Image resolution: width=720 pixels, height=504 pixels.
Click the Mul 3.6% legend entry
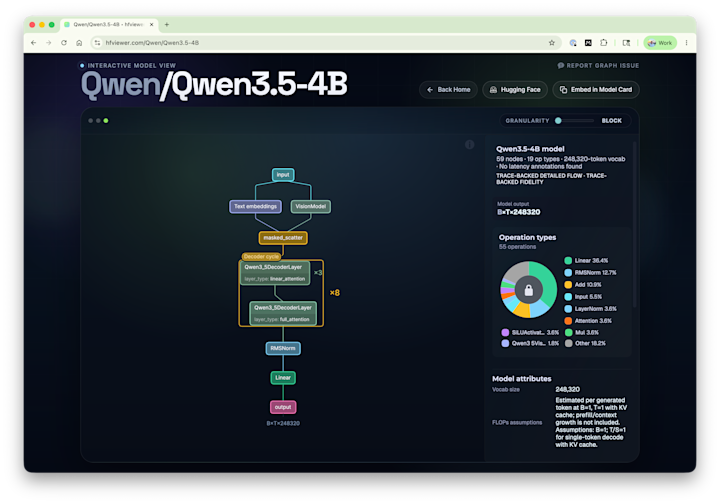582,332
